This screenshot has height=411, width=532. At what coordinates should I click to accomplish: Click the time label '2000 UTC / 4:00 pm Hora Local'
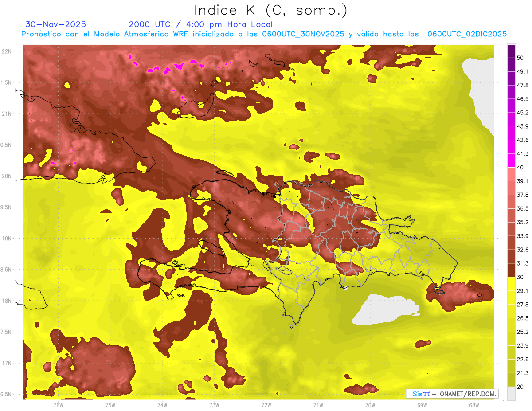pyautogui.click(x=201, y=24)
